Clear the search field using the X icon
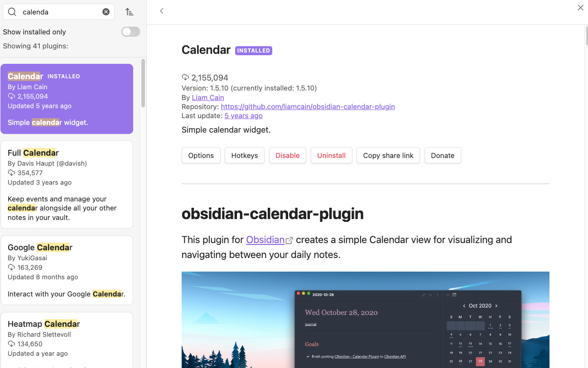Viewport: 588px width, 368px height. coord(106,12)
